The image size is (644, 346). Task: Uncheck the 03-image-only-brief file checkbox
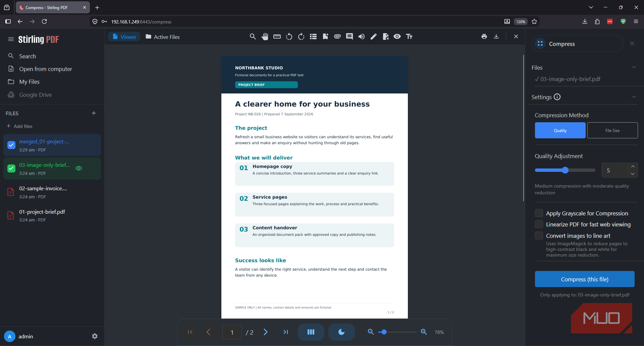11,168
